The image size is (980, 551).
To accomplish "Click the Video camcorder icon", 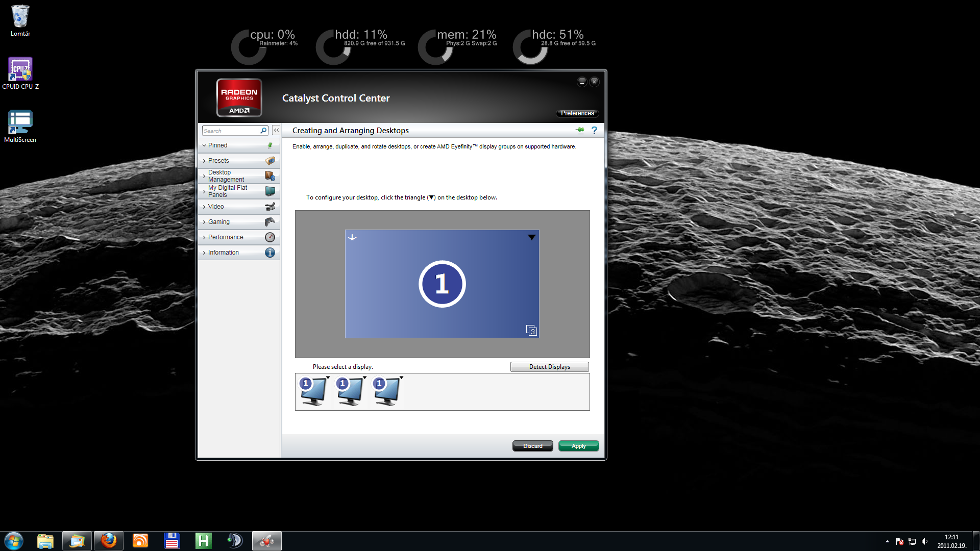I will [x=270, y=207].
